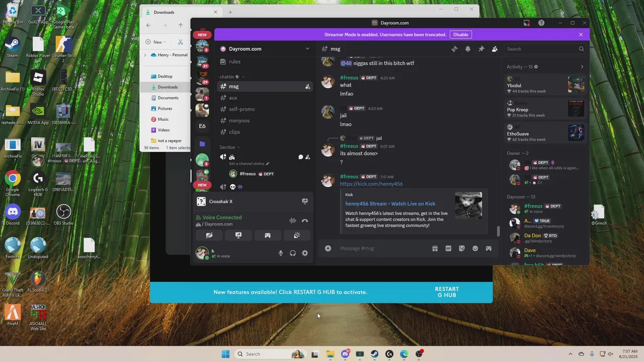Disable Streamer Mode via the banner button
The image size is (644, 362).
[x=461, y=35]
